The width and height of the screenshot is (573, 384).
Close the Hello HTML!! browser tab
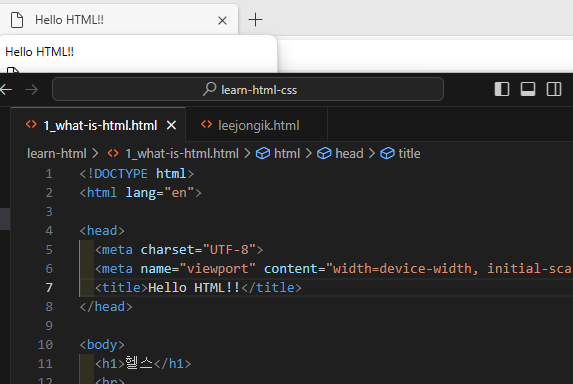click(x=222, y=20)
